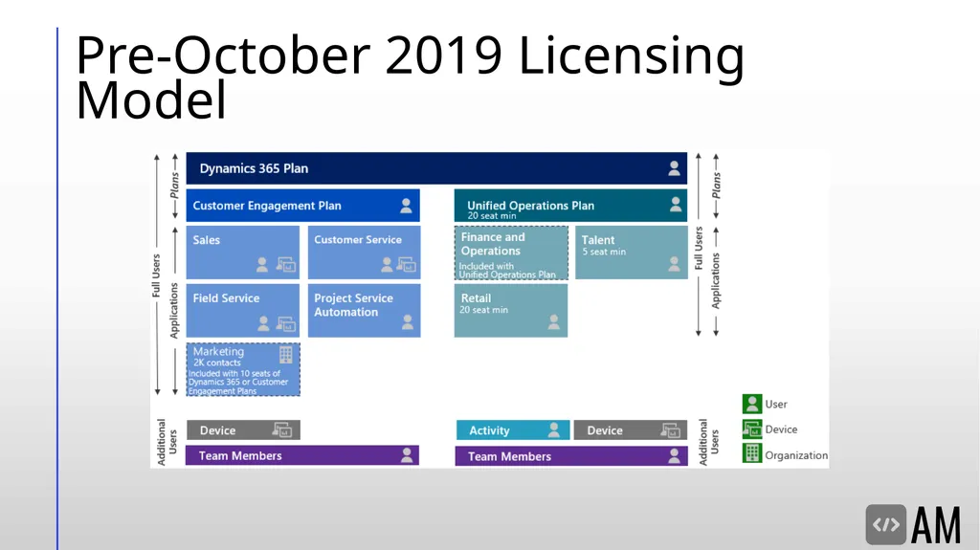
Task: Click user icon in Talent tile
Action: [x=674, y=264]
